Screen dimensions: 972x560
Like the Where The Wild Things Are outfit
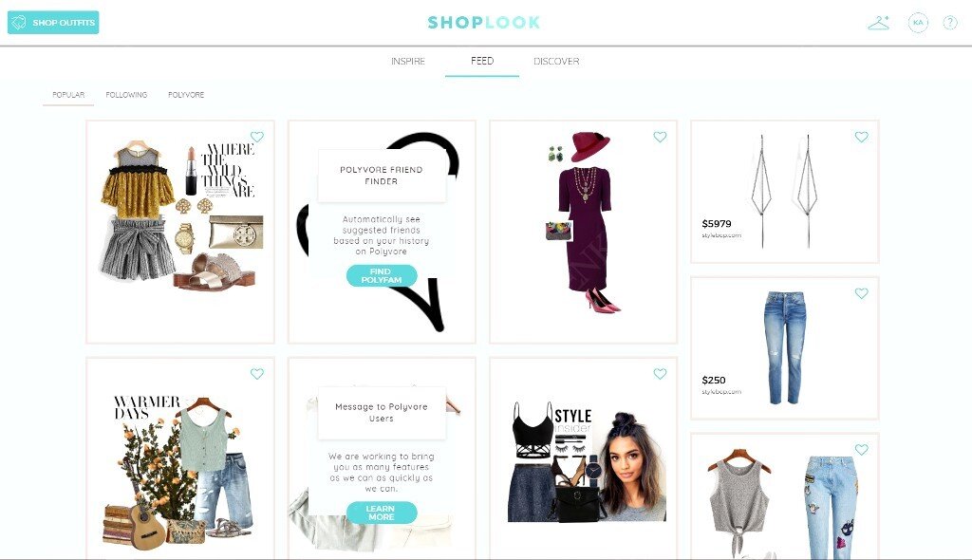pyautogui.click(x=257, y=137)
